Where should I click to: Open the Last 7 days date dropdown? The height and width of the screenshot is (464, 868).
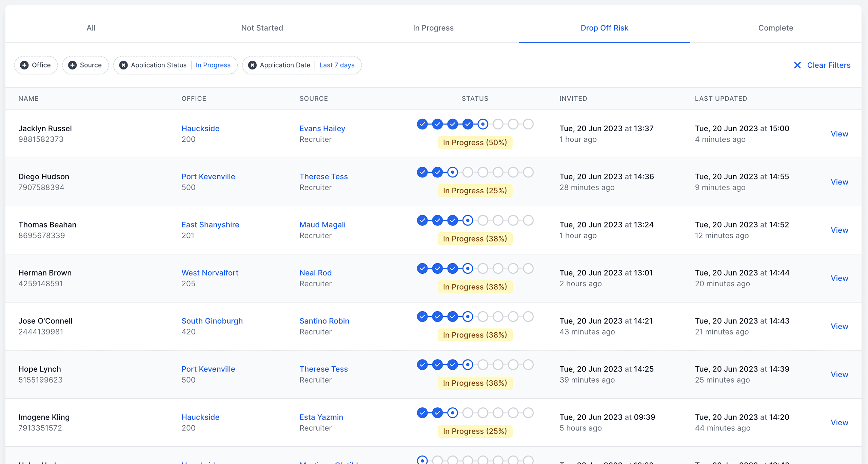click(337, 65)
